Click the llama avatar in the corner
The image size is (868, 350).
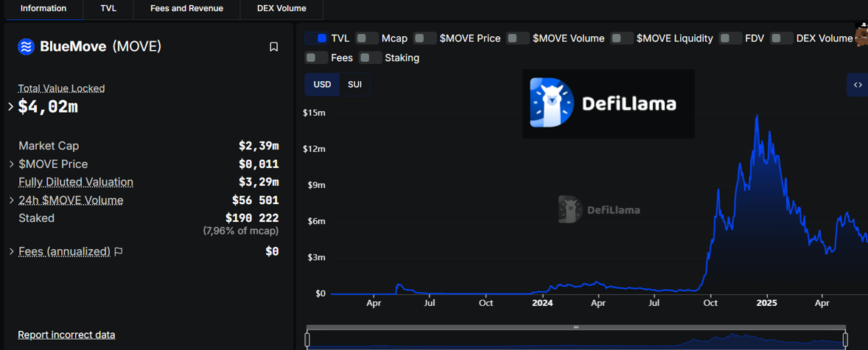tap(861, 35)
